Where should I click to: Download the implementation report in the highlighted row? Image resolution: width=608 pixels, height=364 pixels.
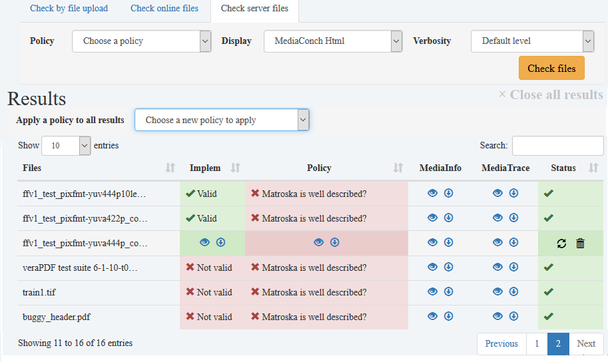click(x=221, y=243)
